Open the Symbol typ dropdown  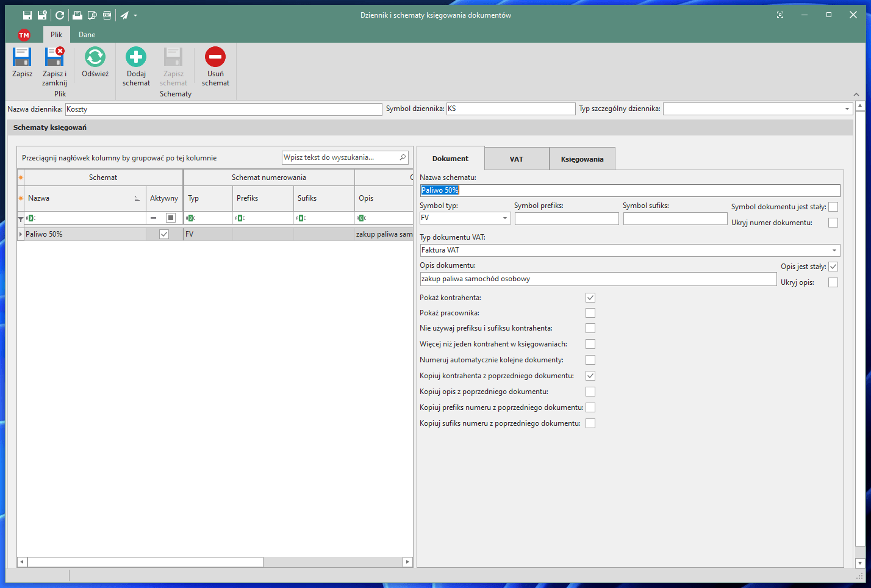505,218
